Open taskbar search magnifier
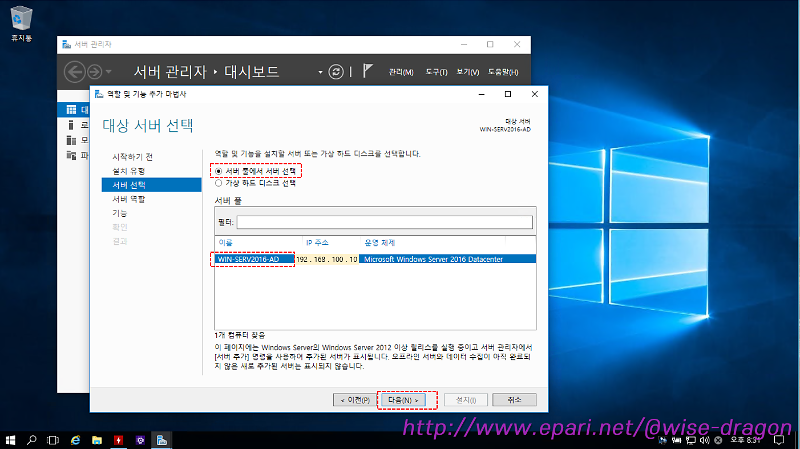This screenshot has width=800, height=449. (x=32, y=440)
